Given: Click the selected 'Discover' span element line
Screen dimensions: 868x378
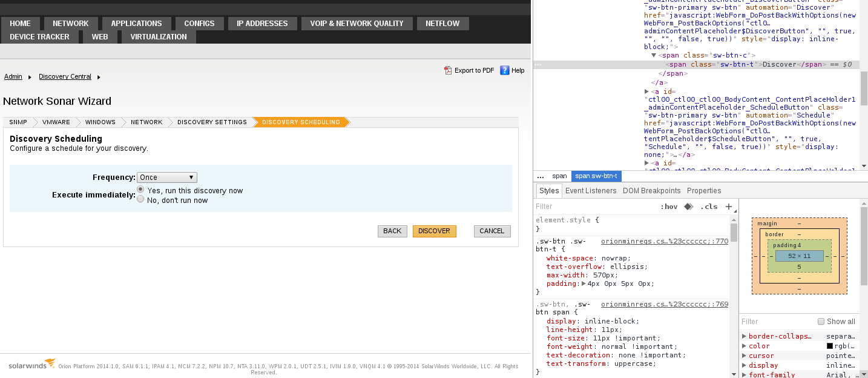Looking at the screenshot, I should [696, 64].
